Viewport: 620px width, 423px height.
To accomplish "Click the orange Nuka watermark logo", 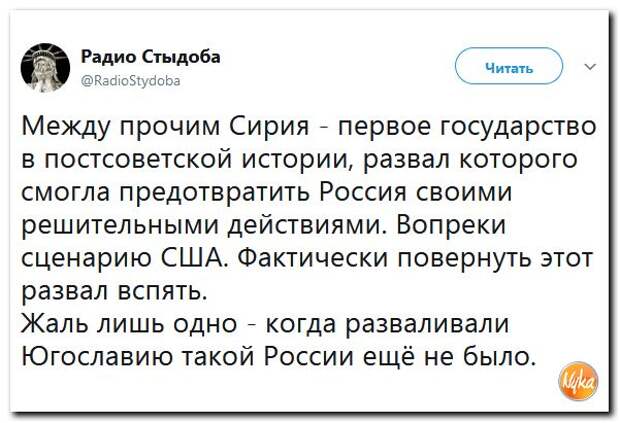I will 578,380.
